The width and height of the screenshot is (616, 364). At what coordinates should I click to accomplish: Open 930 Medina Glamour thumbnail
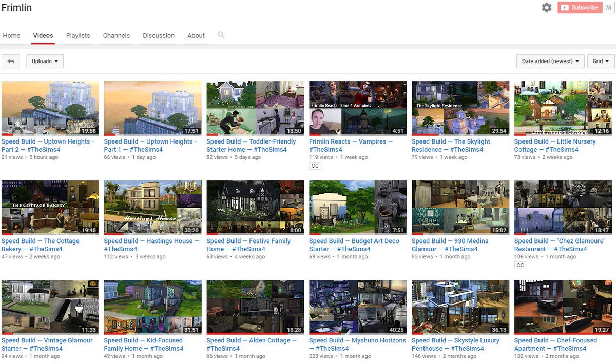(x=460, y=208)
